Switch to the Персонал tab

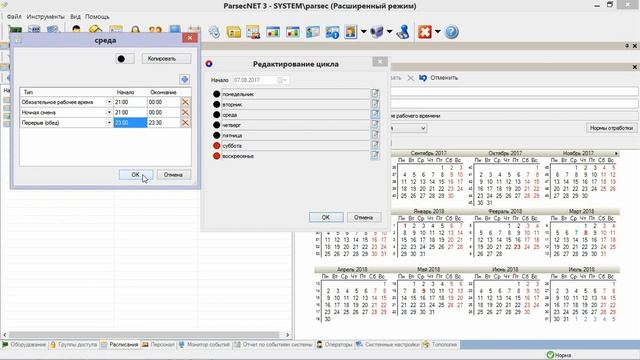point(158,344)
